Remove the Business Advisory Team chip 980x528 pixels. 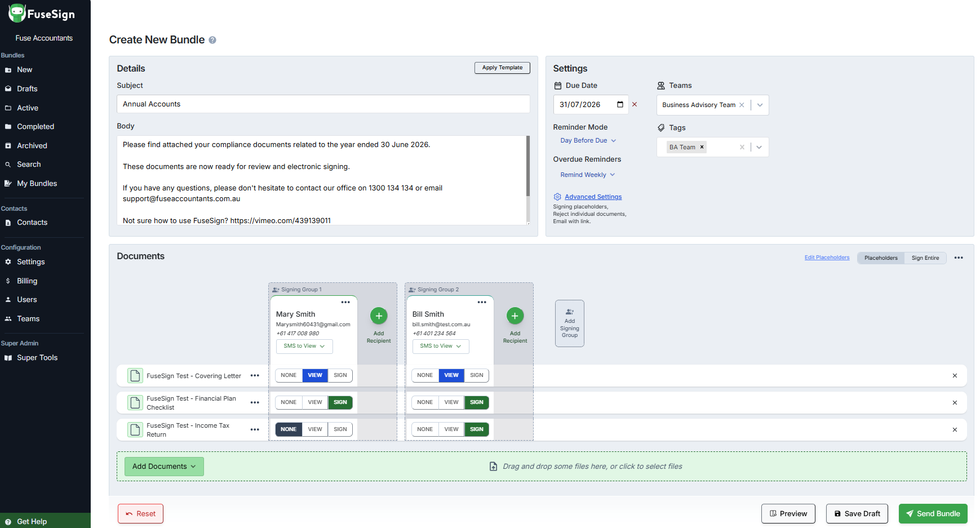742,105
